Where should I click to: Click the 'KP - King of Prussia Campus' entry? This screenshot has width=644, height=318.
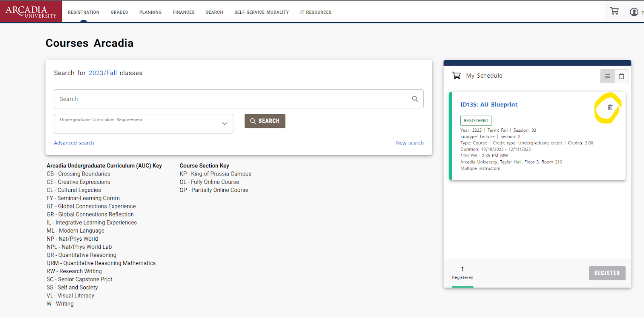click(x=215, y=174)
